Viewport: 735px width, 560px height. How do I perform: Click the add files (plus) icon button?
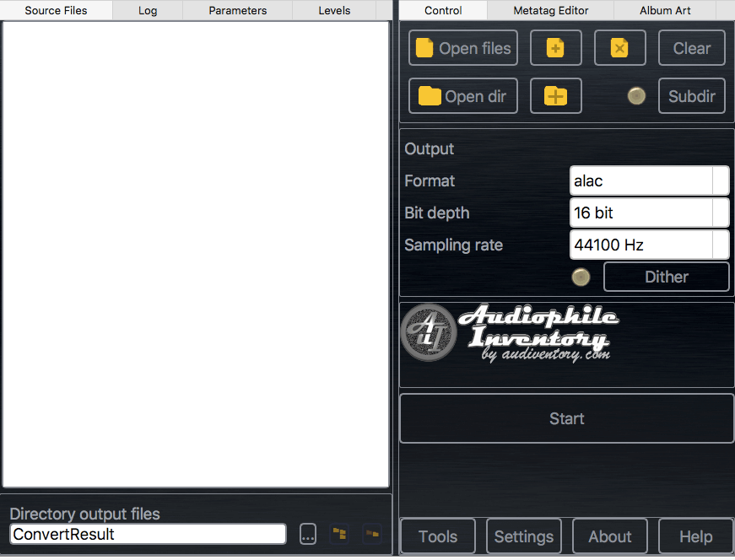click(x=556, y=48)
